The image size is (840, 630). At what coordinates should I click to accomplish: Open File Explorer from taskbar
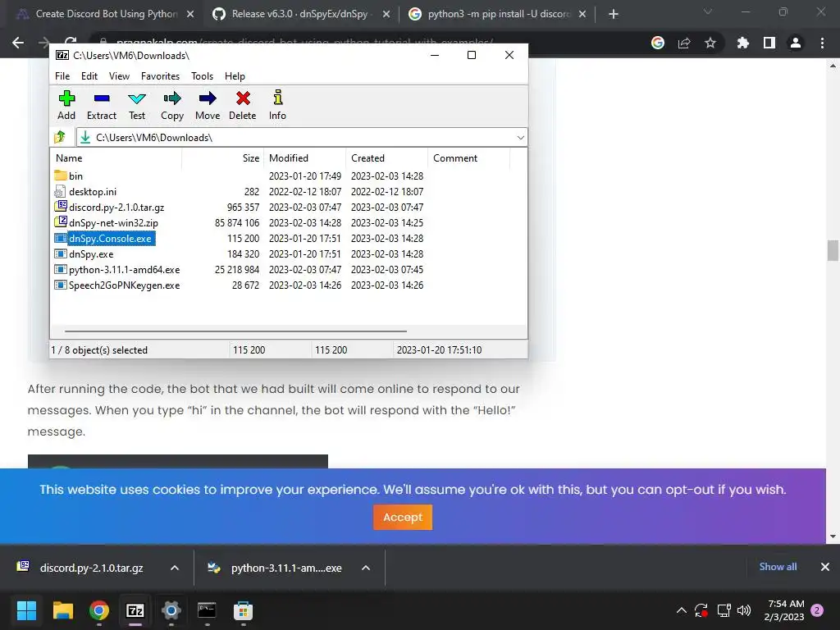[62, 610]
